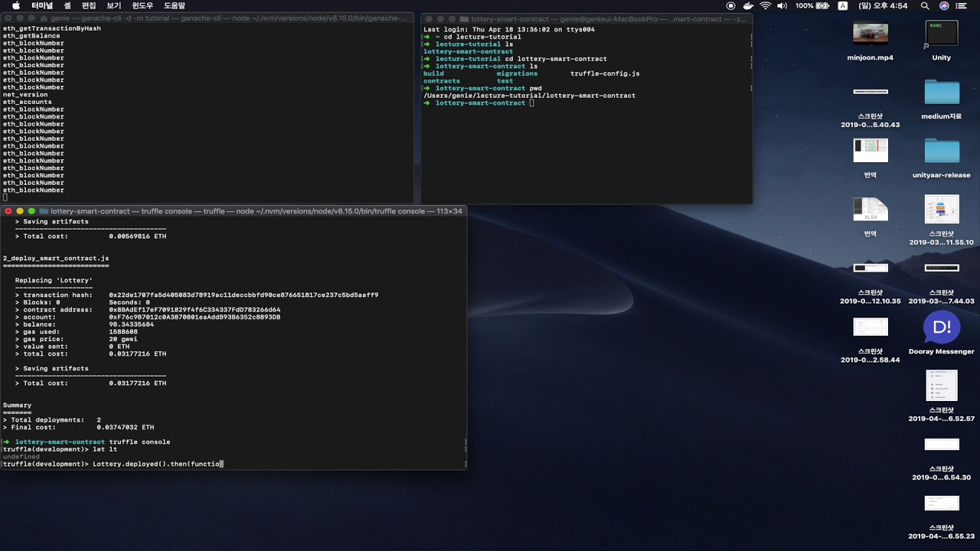
Task: Open the Unity exec shortcut icon
Action: [x=941, y=34]
